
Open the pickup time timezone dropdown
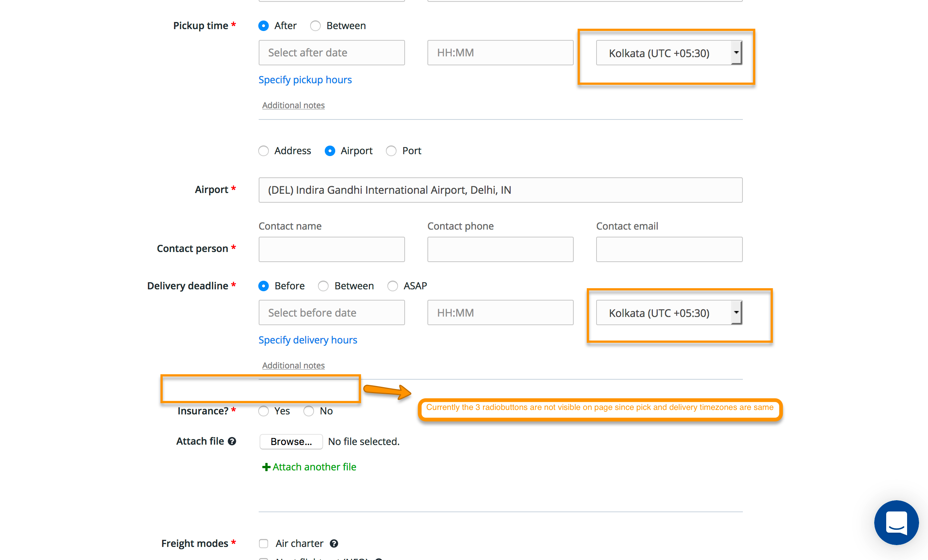669,53
